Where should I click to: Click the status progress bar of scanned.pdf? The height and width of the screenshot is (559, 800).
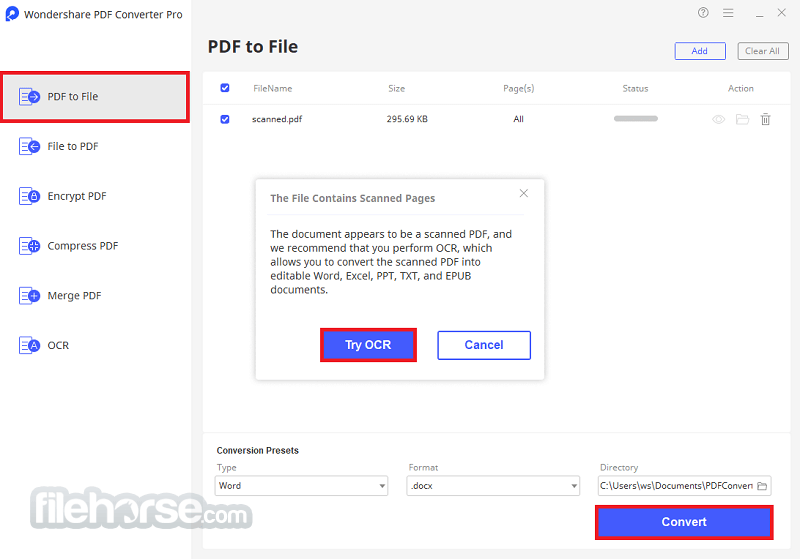[636, 119]
